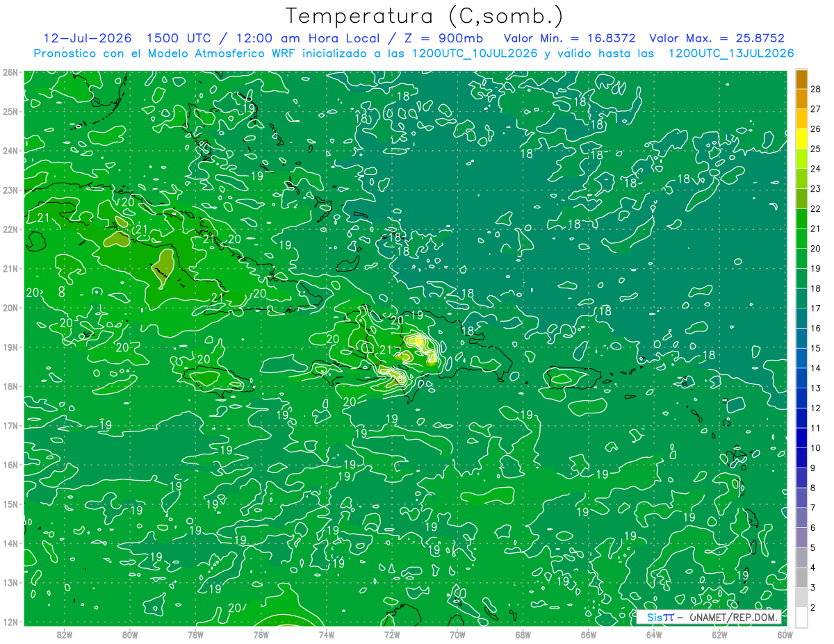
Task: Select the 'Z = 900mb' pressure level text
Action: [x=444, y=38]
